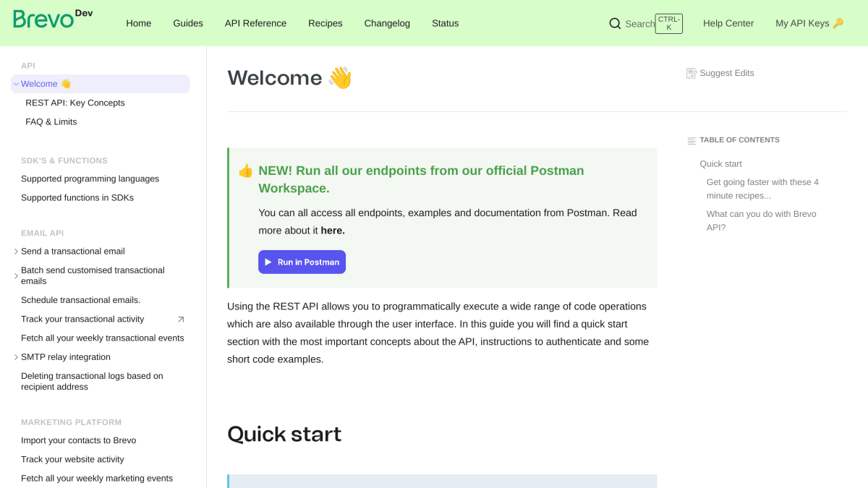Open REST API: Key Concepts page
This screenshot has width=868, height=488.
click(75, 103)
